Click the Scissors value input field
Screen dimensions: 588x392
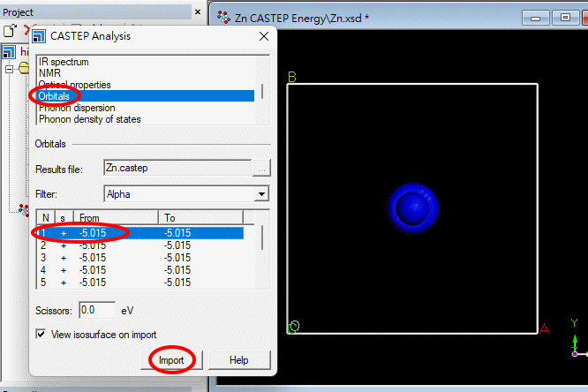point(96,310)
